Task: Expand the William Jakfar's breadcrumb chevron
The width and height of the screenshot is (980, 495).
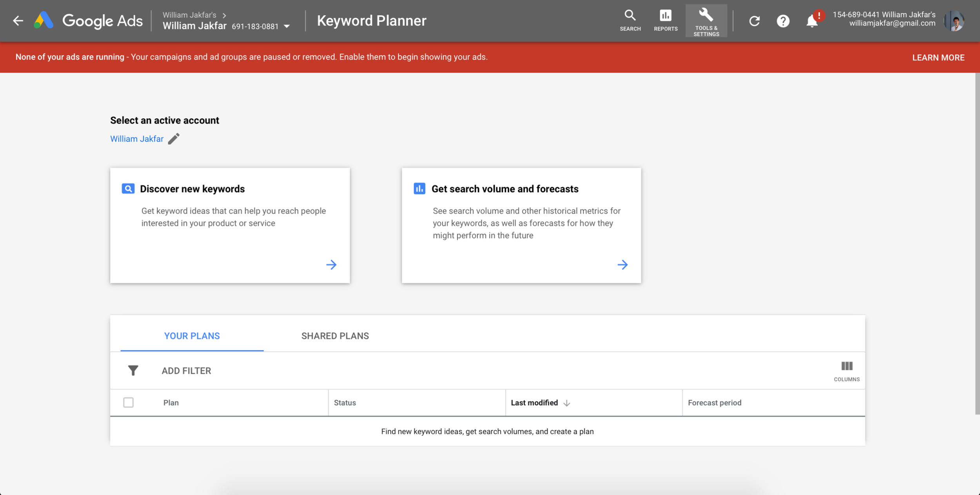Action: (x=225, y=15)
